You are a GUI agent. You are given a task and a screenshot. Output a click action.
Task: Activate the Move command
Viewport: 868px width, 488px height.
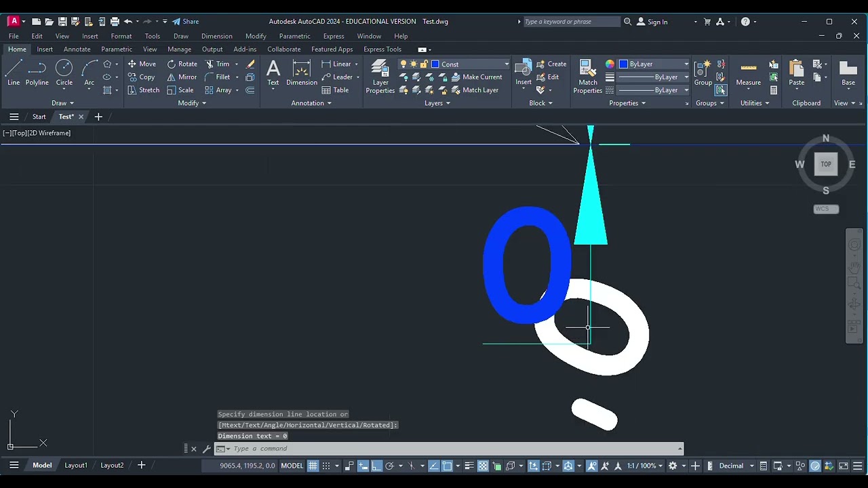[x=142, y=64]
